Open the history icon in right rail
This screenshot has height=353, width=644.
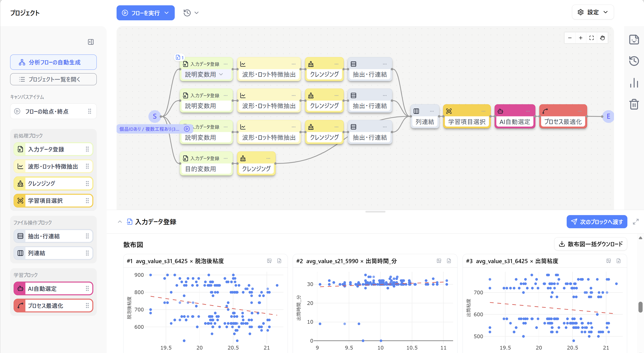[634, 61]
